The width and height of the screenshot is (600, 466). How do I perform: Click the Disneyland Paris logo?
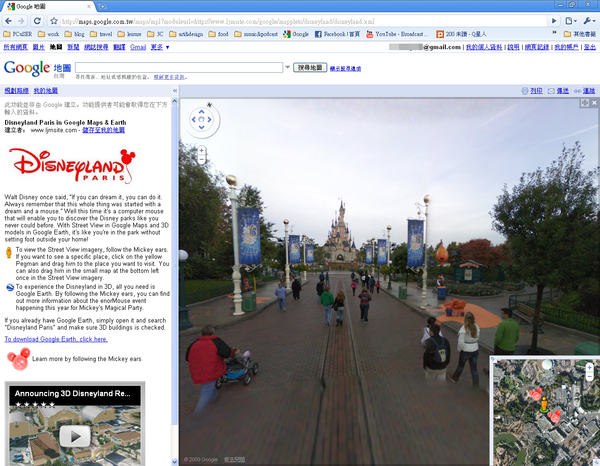coord(72,166)
